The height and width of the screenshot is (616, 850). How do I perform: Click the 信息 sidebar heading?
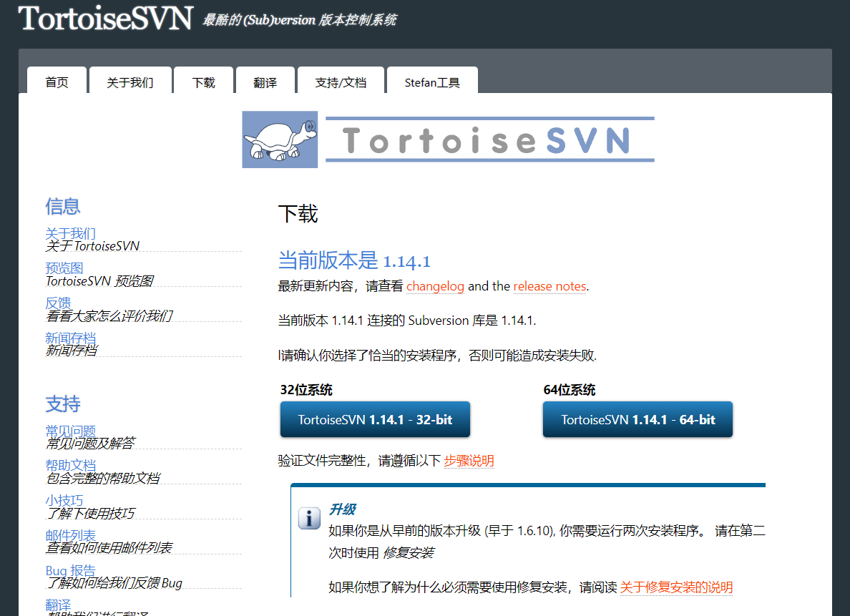click(63, 206)
